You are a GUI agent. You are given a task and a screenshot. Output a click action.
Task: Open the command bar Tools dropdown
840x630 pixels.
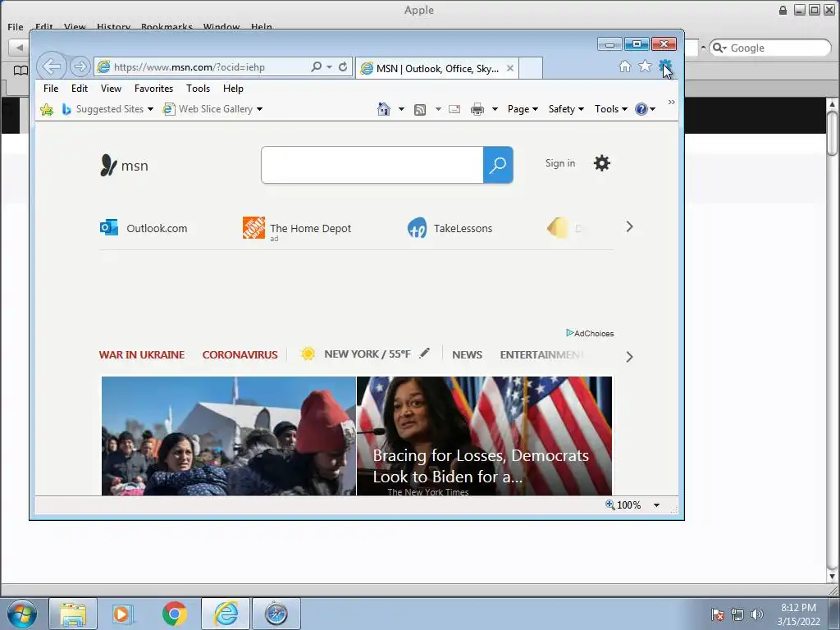pyautogui.click(x=610, y=109)
